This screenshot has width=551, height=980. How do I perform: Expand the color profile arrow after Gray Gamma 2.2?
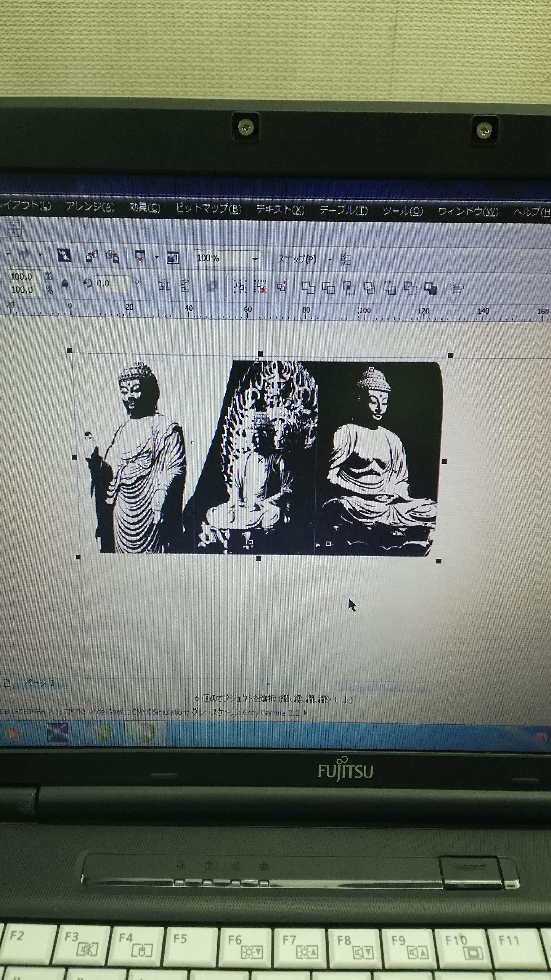(305, 713)
